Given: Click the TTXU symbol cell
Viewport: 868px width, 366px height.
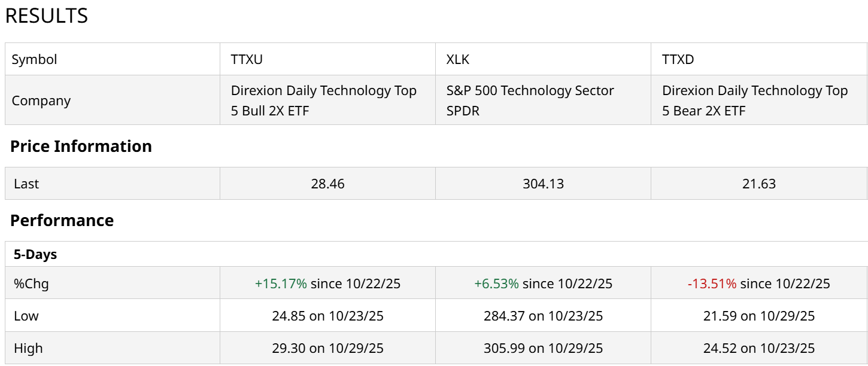Looking at the screenshot, I should click(x=247, y=59).
